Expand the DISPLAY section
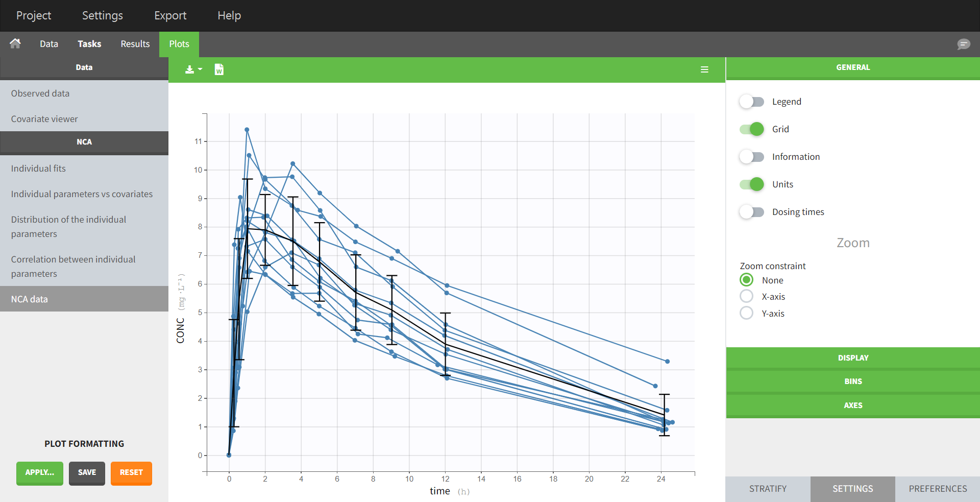Screen dimensions: 980x502 click(852, 358)
